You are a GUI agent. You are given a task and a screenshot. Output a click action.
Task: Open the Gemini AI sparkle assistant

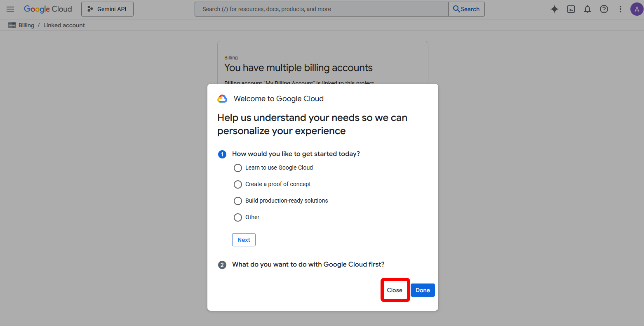click(x=555, y=9)
